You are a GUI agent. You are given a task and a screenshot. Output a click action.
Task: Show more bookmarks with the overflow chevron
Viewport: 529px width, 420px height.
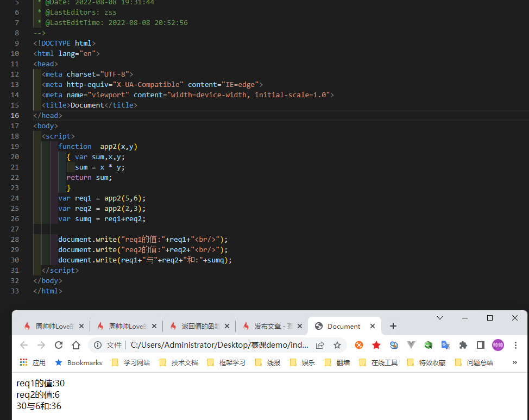(x=515, y=362)
